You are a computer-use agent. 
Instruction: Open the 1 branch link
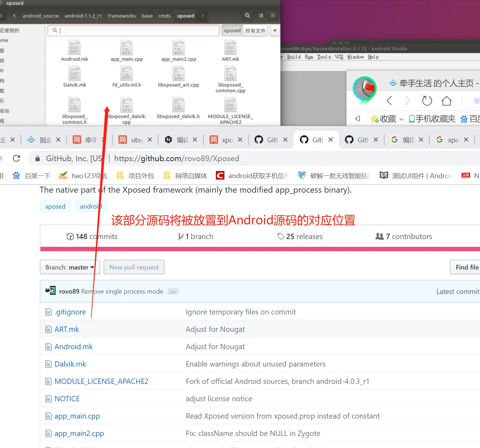[x=195, y=237]
